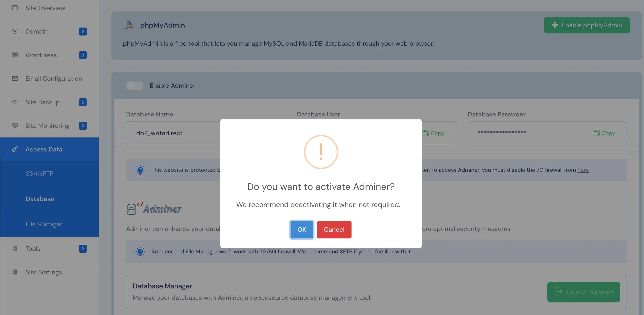The width and height of the screenshot is (644, 315).
Task: Click the Database Manager heading
Action: coord(162,286)
